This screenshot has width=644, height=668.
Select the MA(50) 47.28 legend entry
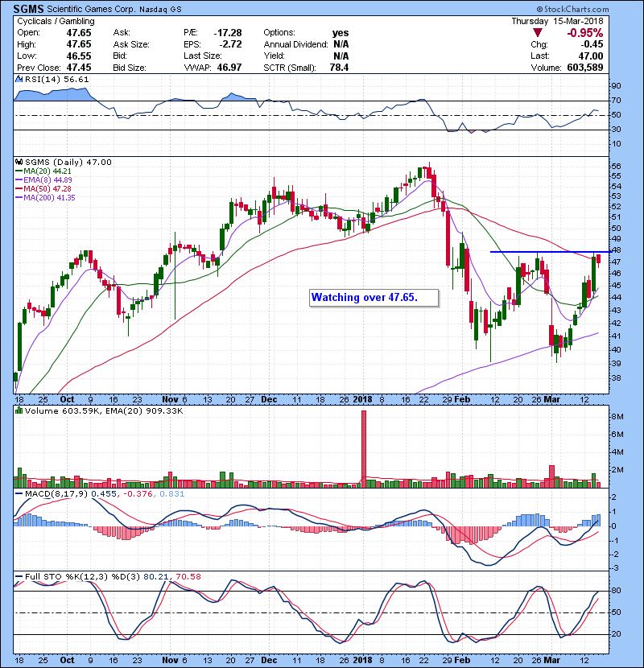tap(43, 188)
